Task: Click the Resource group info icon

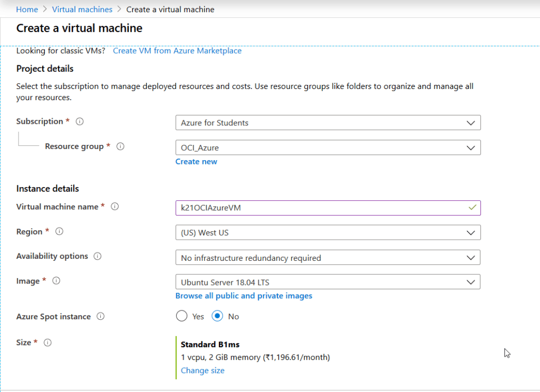Action: click(120, 146)
